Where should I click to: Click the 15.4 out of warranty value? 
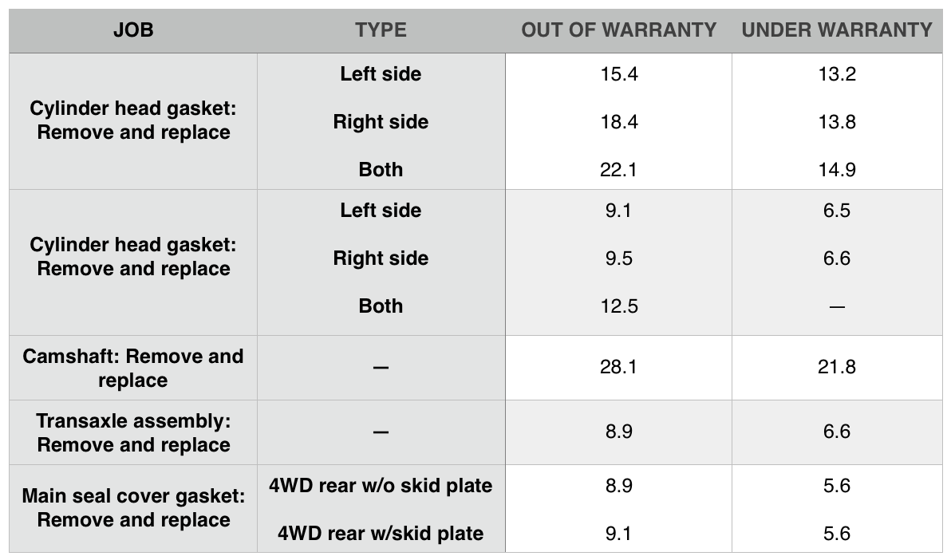pos(618,74)
